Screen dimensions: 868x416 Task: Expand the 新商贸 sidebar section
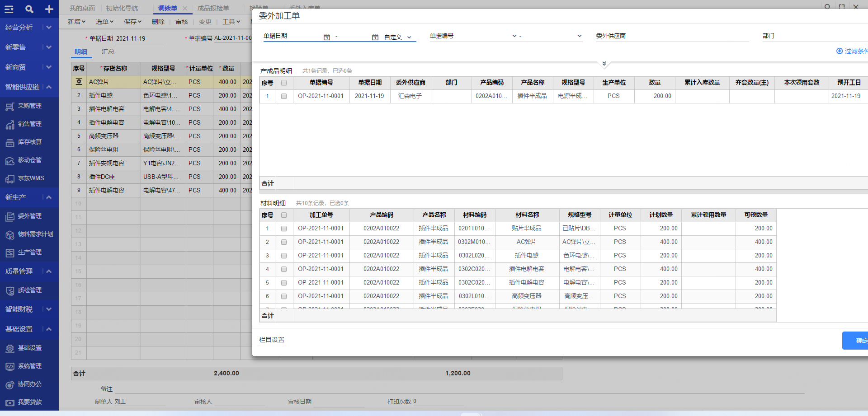tap(49, 67)
